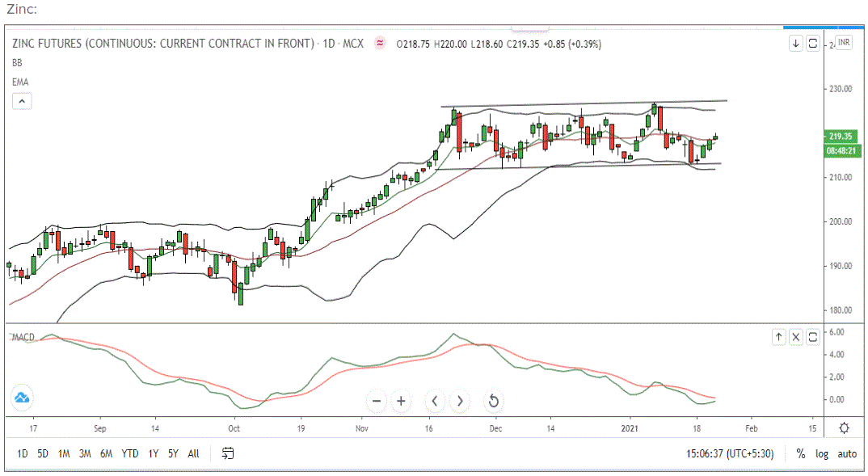868x476 pixels.
Task: Click the zoom in magnifier icon
Action: 402,401
